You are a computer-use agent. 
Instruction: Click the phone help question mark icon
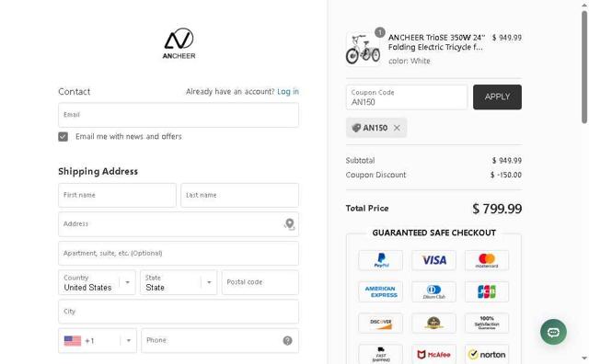tap(287, 340)
